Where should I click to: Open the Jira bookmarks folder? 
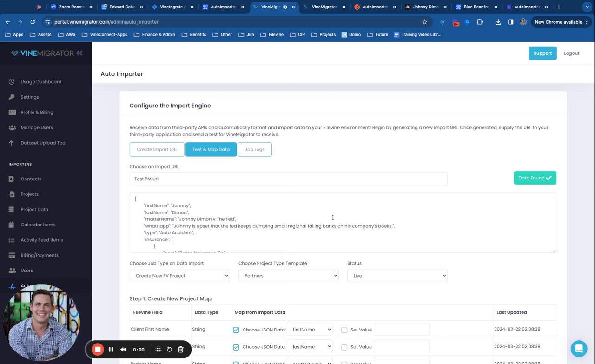[x=246, y=35]
